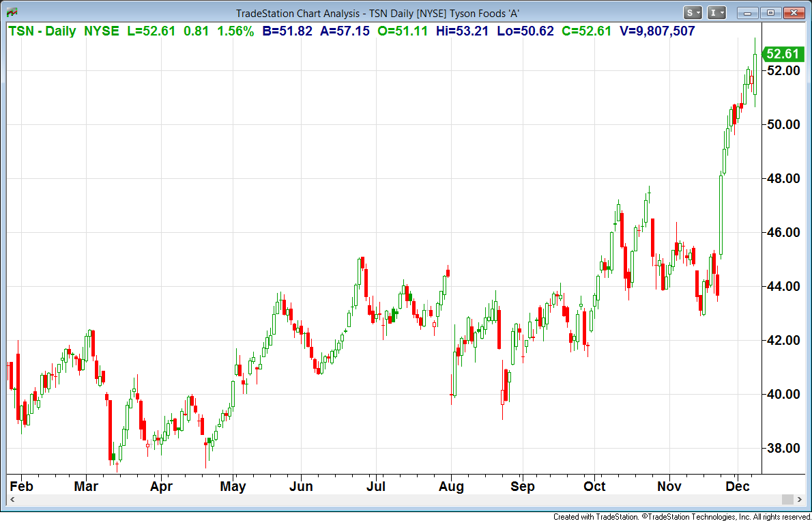
Task: Click the 'NYSE' exchange label
Action: pos(102,31)
